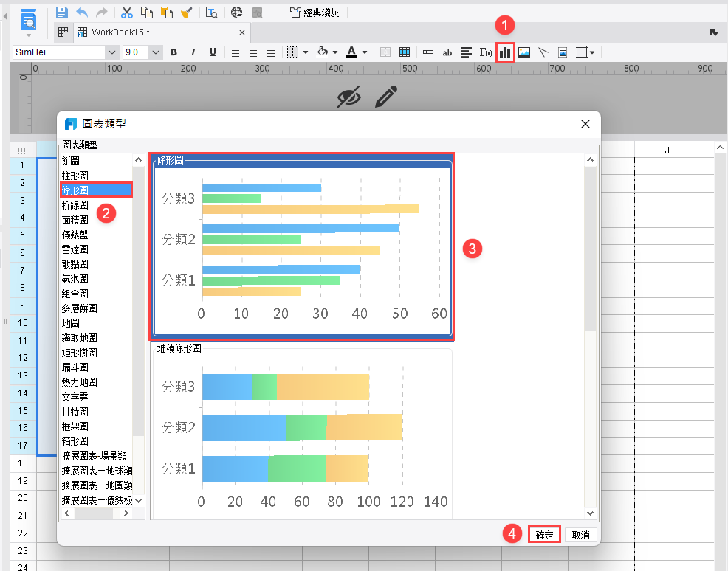The height and width of the screenshot is (571, 728).
Task: Align text center
Action: [x=253, y=52]
